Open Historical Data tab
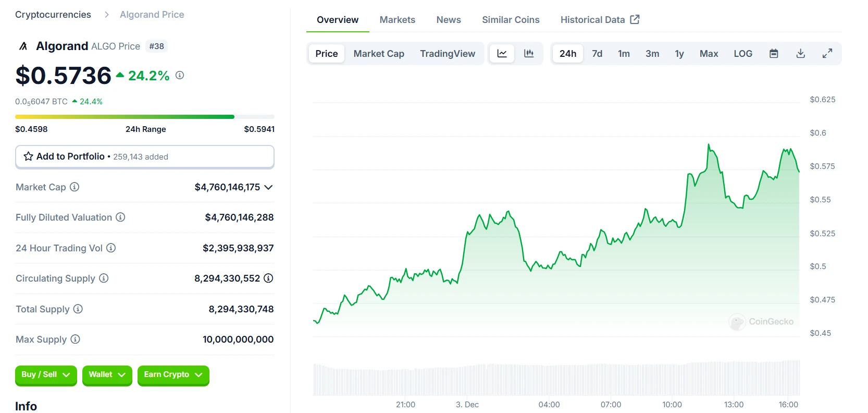 pyautogui.click(x=600, y=20)
